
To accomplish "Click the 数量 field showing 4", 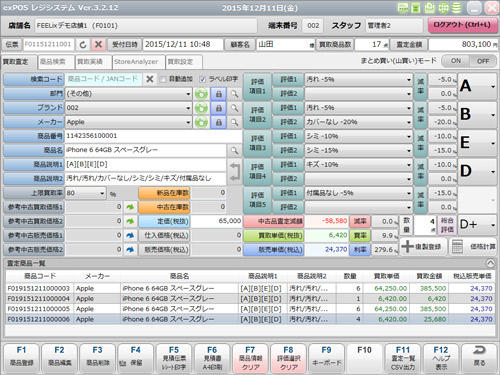I will click(x=425, y=225).
